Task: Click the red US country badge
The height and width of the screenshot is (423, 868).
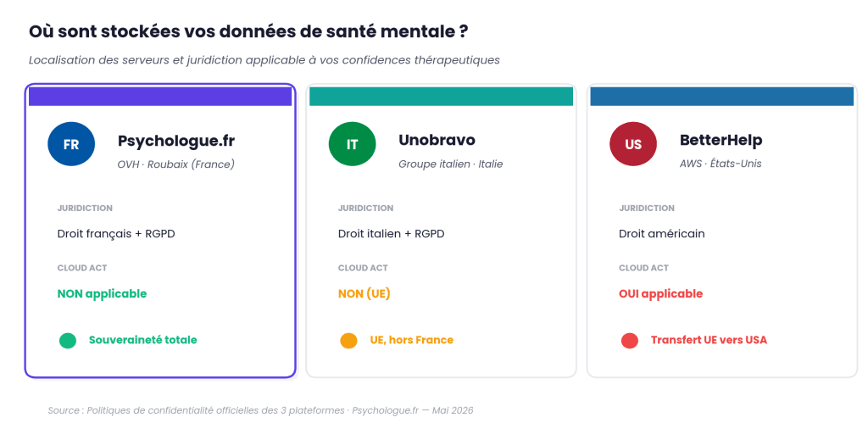Action: [x=632, y=144]
